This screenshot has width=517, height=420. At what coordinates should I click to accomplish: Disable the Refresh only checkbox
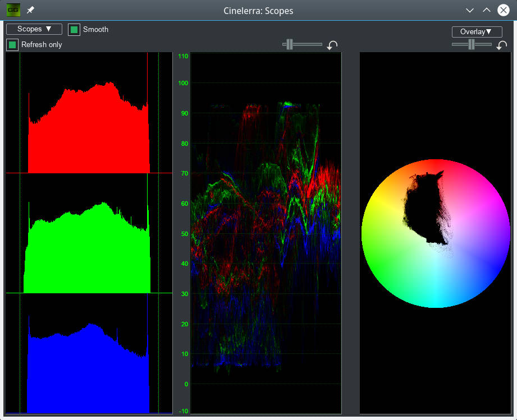tap(12, 45)
